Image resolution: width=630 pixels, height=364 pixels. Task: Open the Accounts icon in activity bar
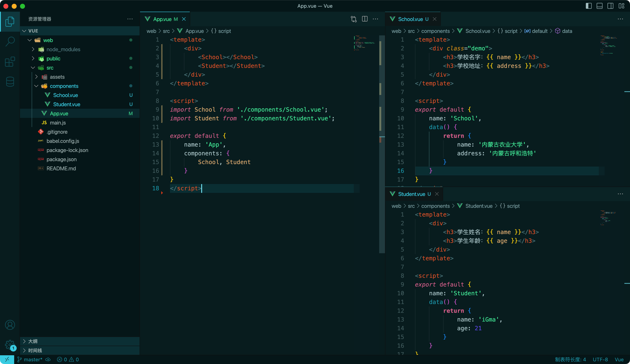(x=10, y=325)
